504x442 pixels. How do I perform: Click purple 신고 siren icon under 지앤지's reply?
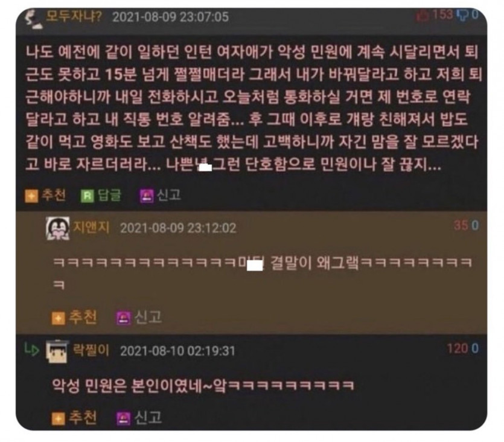[123, 318]
